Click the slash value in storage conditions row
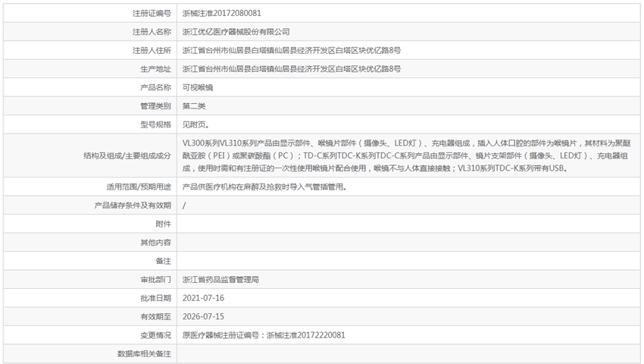 [184, 206]
